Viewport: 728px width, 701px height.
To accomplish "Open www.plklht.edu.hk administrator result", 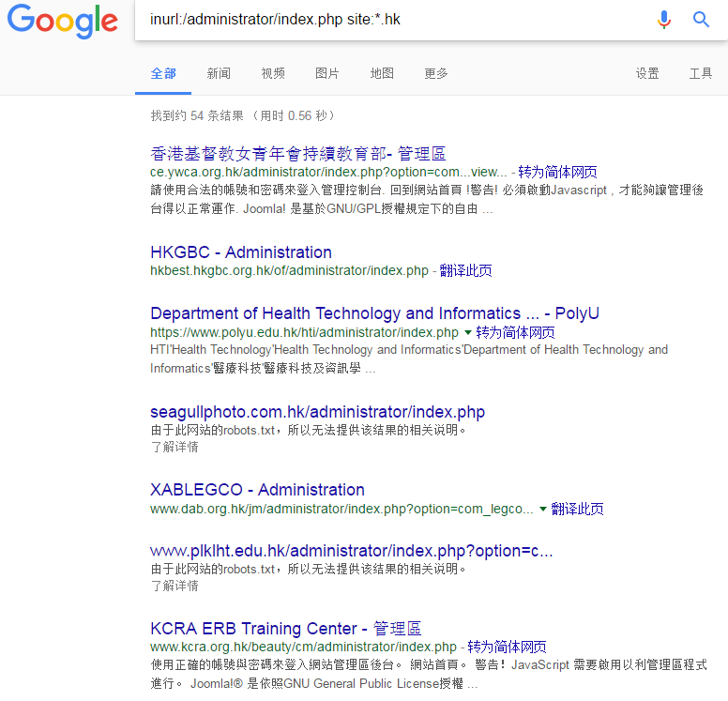I will coord(352,551).
